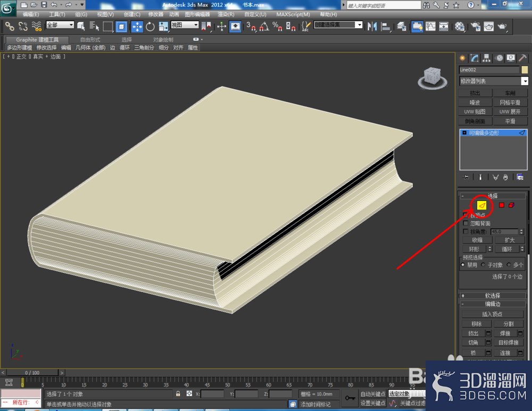Select Polygon sub-object level red square
Viewport: 532px width, 411px height.
[x=502, y=205]
